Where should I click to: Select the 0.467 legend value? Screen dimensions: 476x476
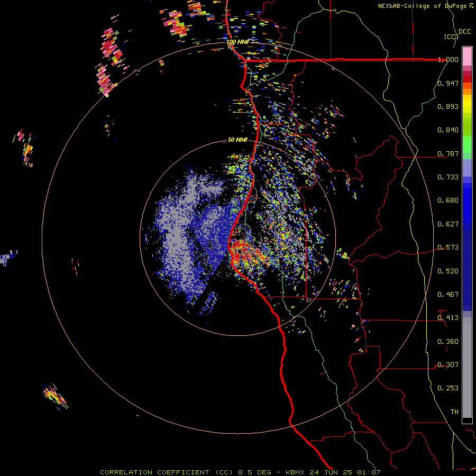coord(448,295)
